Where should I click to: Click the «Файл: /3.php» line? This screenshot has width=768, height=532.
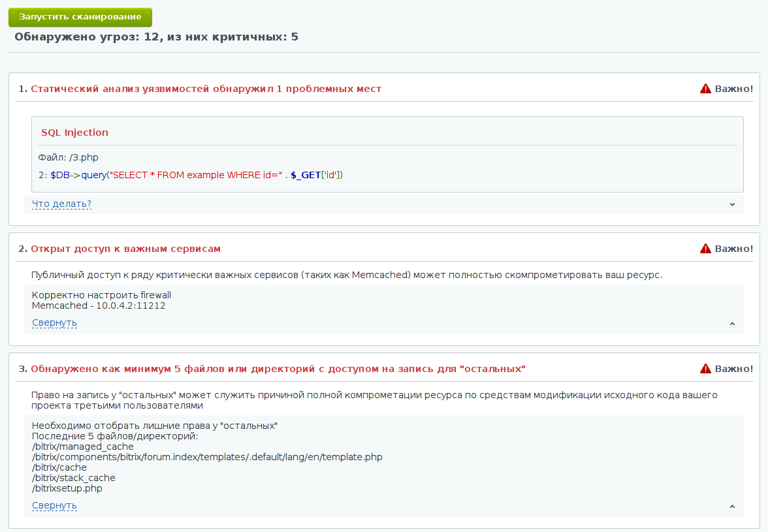click(x=68, y=157)
